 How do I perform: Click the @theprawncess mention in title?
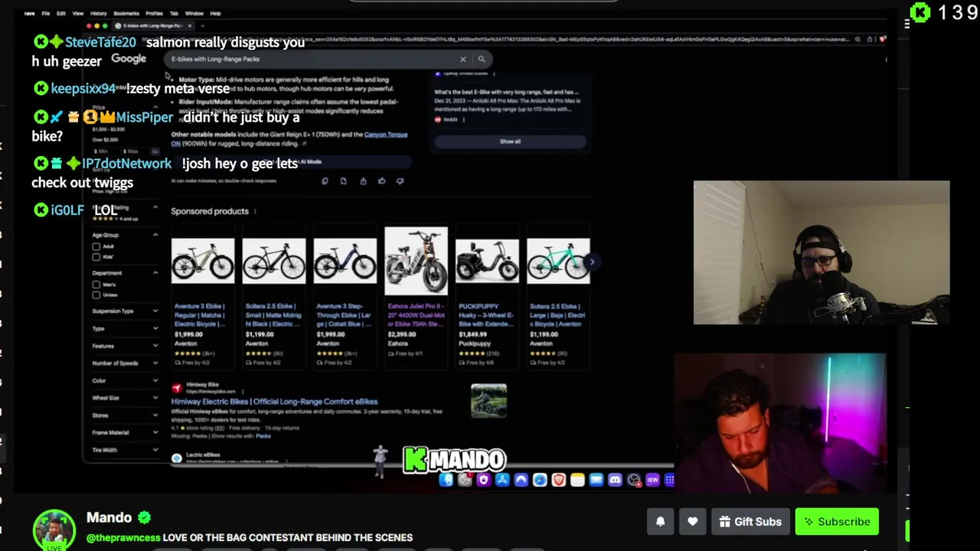coord(123,538)
